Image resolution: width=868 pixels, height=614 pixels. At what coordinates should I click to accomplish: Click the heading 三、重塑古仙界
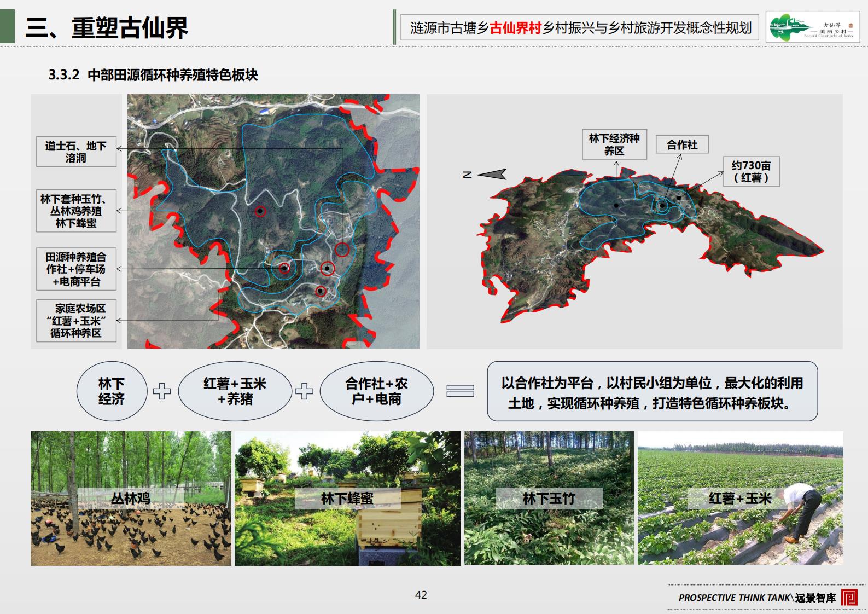point(107,27)
